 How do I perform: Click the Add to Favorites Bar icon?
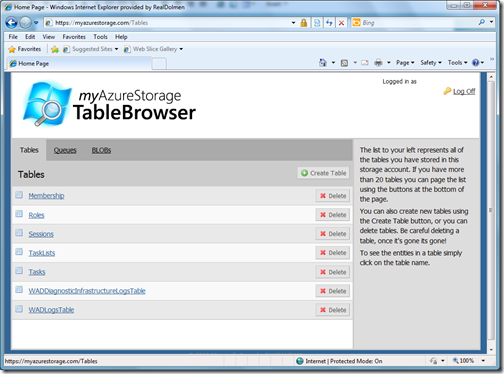coord(55,49)
